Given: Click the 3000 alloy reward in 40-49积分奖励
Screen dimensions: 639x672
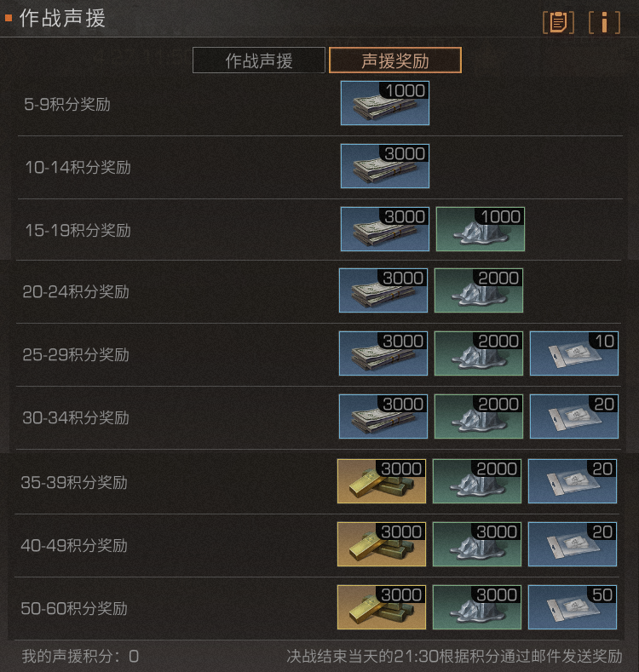Looking at the screenshot, I should tap(477, 544).
